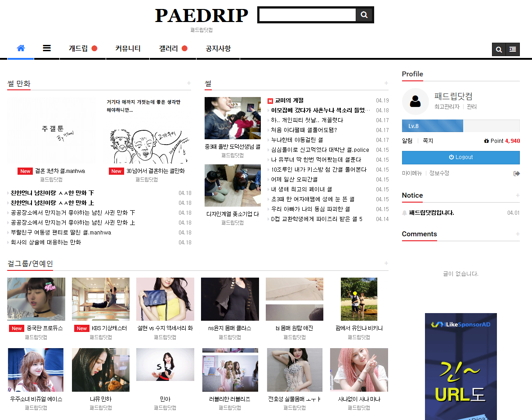
Task: Open the 설현 vs 수지 액세서리 thumbnail
Action: click(x=165, y=299)
